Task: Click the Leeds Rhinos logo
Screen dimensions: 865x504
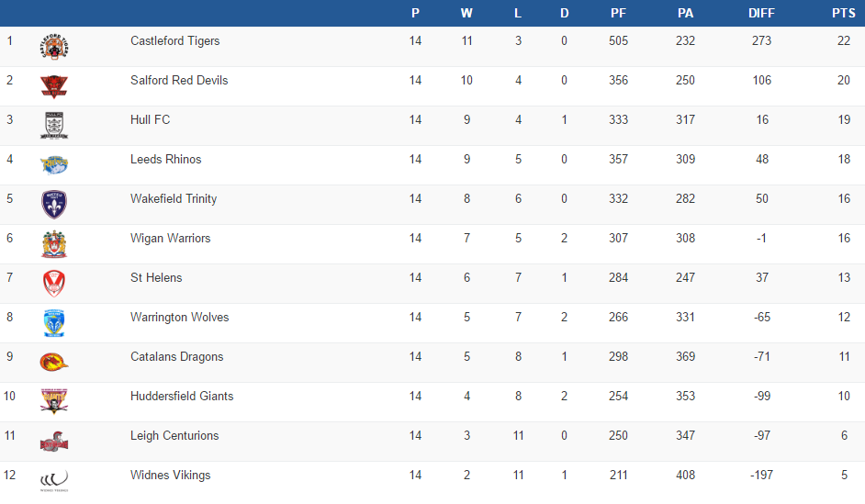Action: coord(54,165)
